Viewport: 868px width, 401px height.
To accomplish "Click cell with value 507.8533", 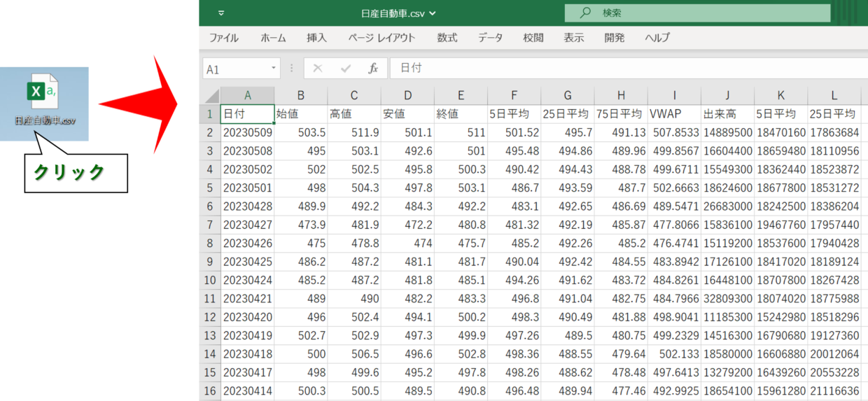I will click(x=675, y=132).
